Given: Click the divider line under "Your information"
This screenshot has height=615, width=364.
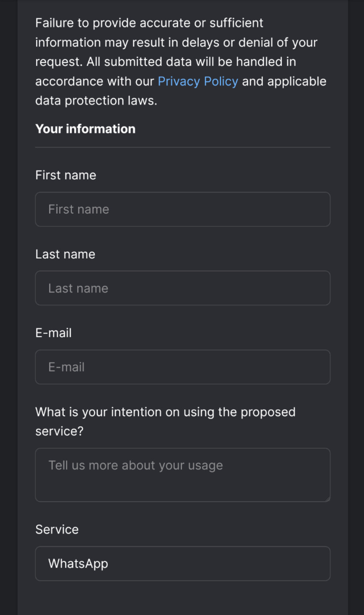Looking at the screenshot, I should click(x=183, y=147).
